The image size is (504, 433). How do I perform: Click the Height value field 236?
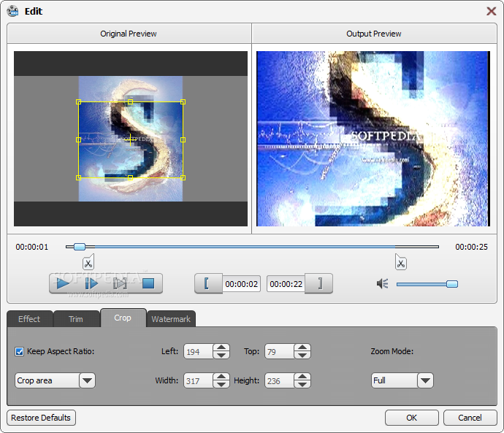(x=279, y=380)
